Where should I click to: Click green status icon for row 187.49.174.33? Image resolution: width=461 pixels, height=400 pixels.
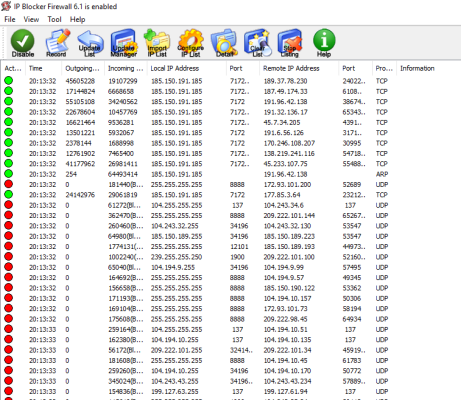click(x=9, y=91)
